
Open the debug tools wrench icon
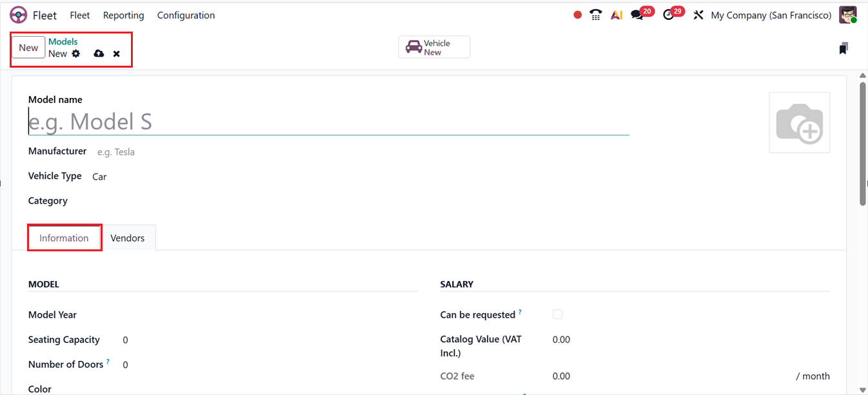pyautogui.click(x=698, y=15)
